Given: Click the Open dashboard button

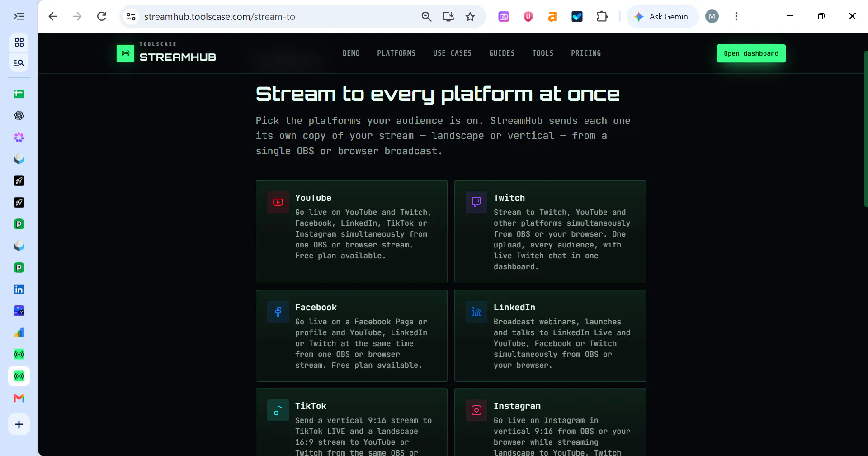Looking at the screenshot, I should [x=751, y=53].
